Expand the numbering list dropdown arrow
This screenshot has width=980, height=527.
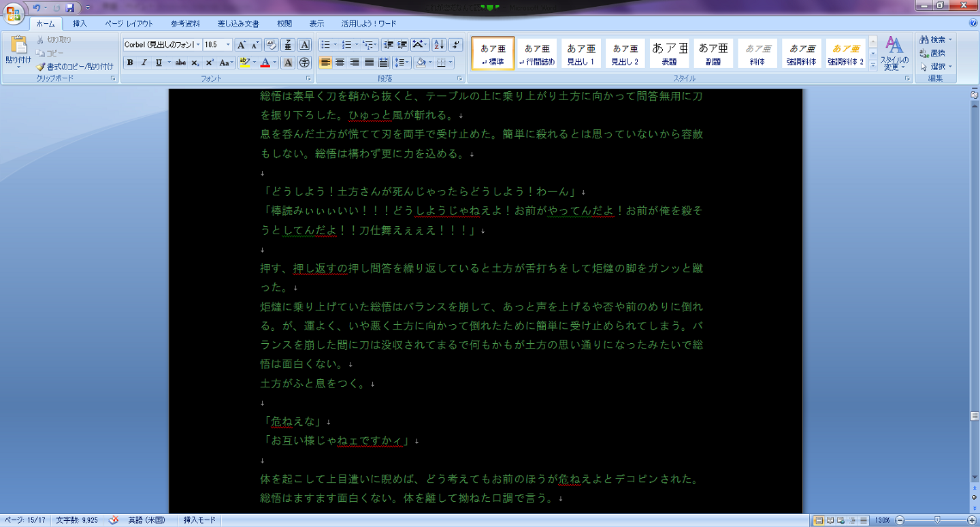(355, 45)
